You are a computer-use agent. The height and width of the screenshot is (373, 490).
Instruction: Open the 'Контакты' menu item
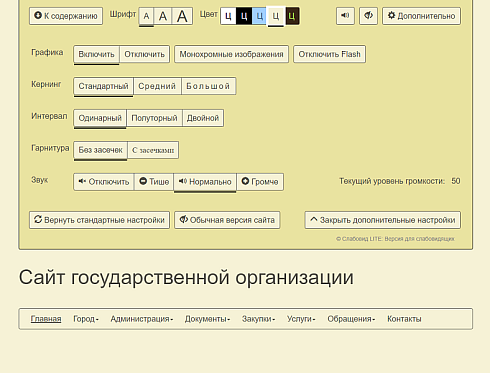click(404, 319)
